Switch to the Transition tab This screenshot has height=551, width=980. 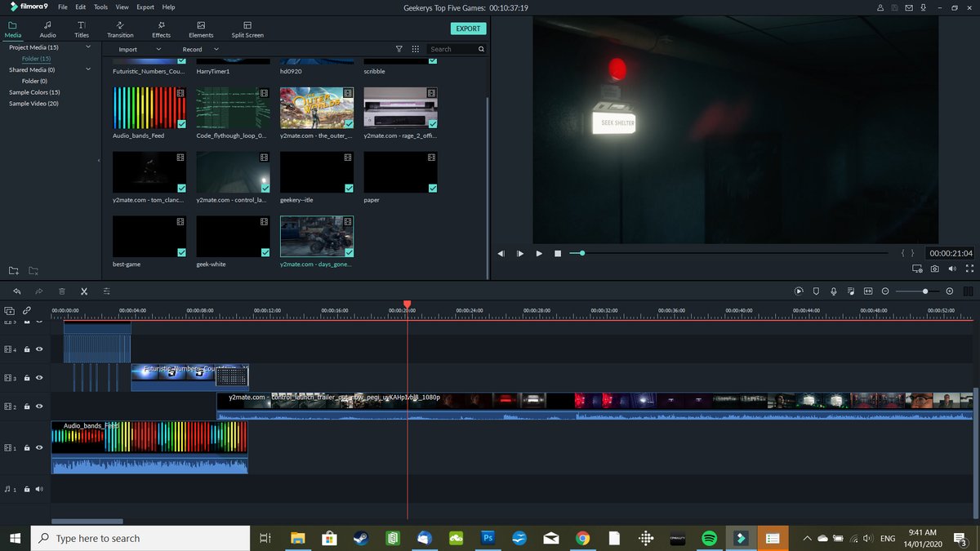click(x=120, y=29)
